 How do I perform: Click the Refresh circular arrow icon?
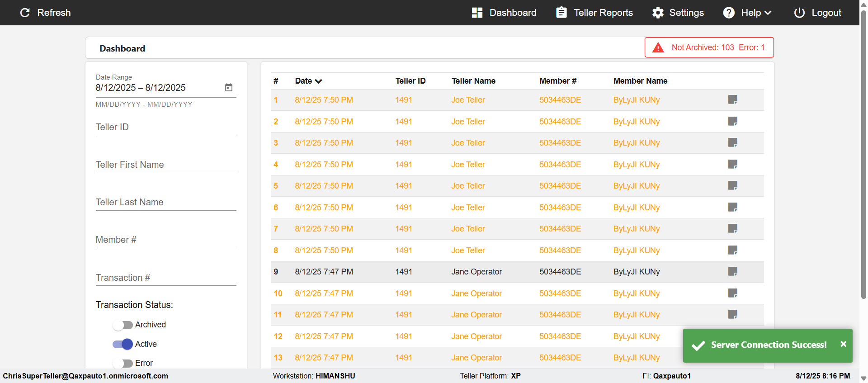point(25,13)
